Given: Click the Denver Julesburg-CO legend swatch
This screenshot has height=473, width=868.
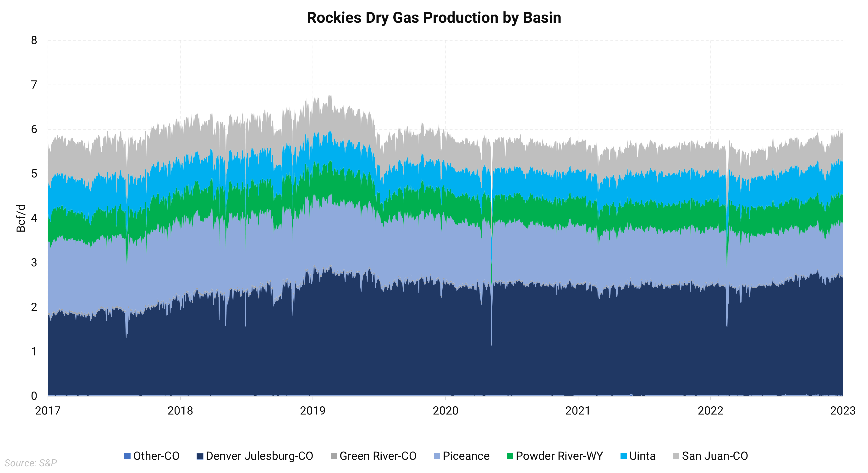Looking at the screenshot, I should tap(200, 457).
